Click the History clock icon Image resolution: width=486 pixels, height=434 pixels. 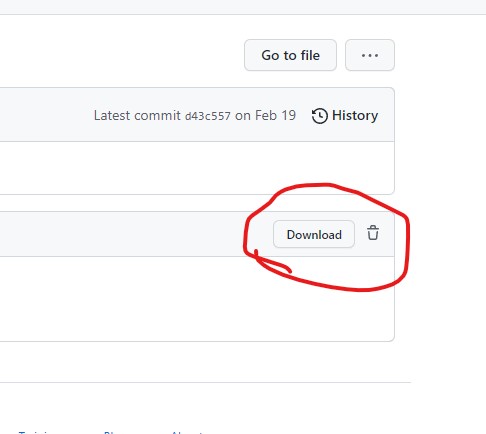coord(319,116)
